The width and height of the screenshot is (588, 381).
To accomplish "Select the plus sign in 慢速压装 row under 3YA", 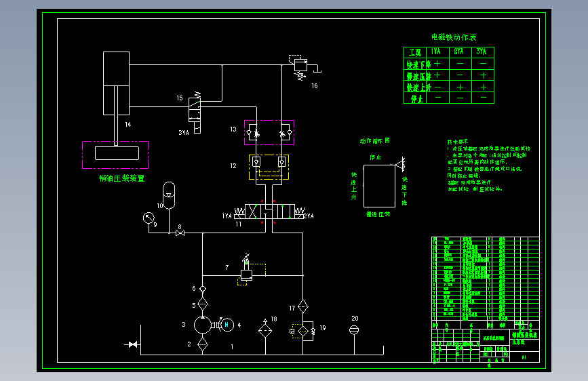I will 484,75.
